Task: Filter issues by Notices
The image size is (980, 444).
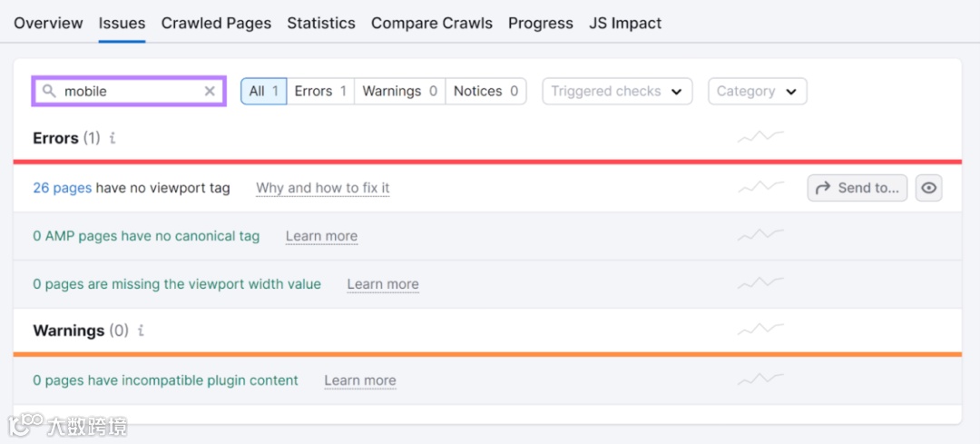Action: [x=485, y=91]
